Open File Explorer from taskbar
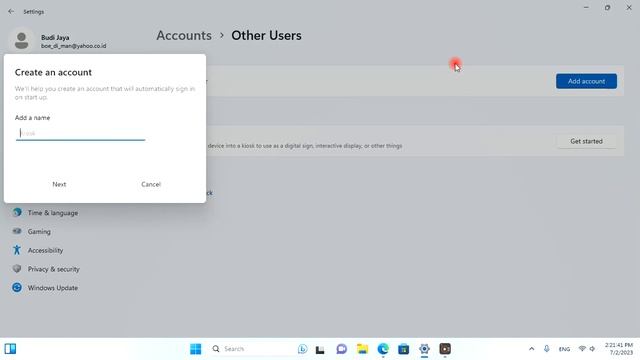This screenshot has height=360, width=640. coord(362,349)
